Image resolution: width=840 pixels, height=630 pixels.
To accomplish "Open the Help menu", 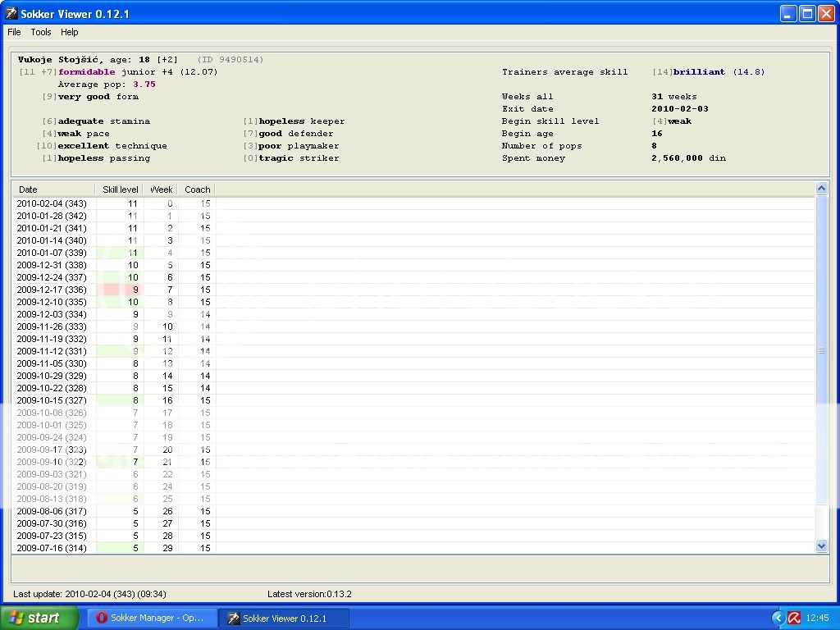I will (x=70, y=32).
